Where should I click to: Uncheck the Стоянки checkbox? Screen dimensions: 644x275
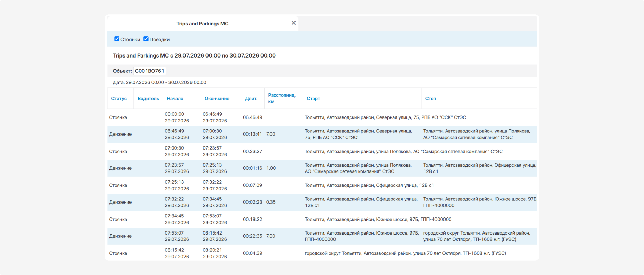click(117, 39)
